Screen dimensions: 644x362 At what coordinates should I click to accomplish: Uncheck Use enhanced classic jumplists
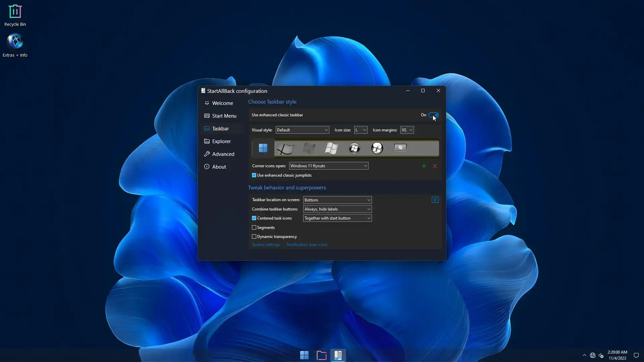(254, 175)
